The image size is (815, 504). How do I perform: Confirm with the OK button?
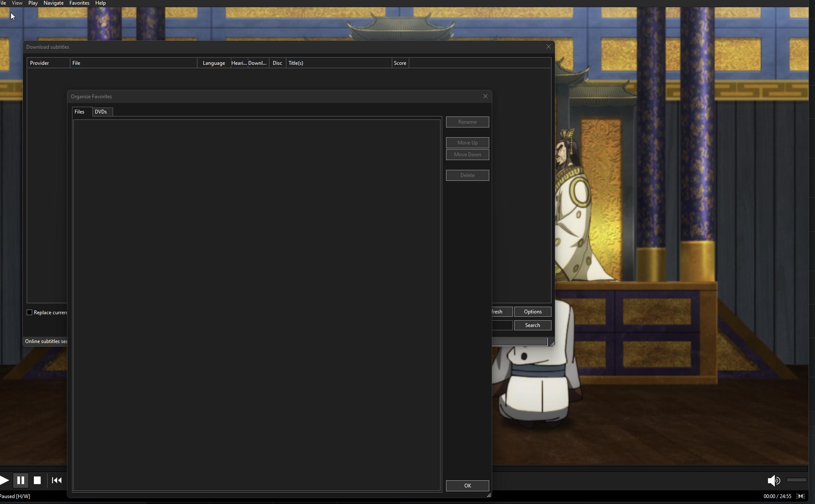[x=467, y=486]
